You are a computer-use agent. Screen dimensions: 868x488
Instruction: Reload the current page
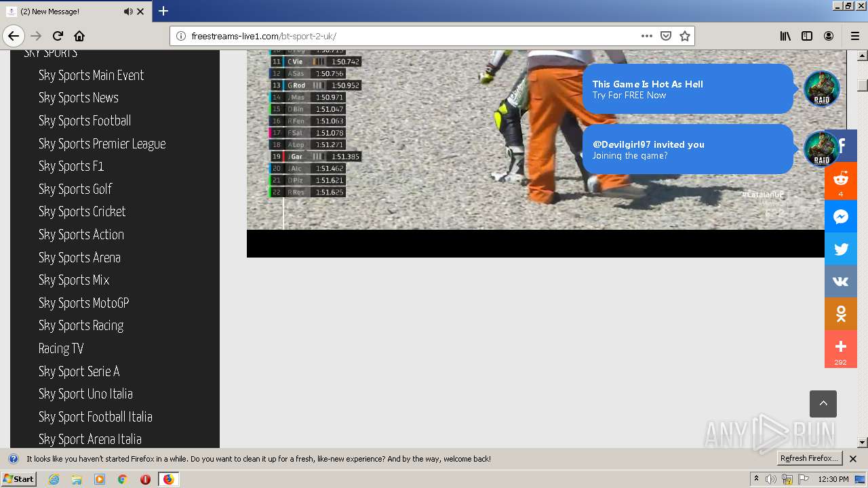(58, 36)
